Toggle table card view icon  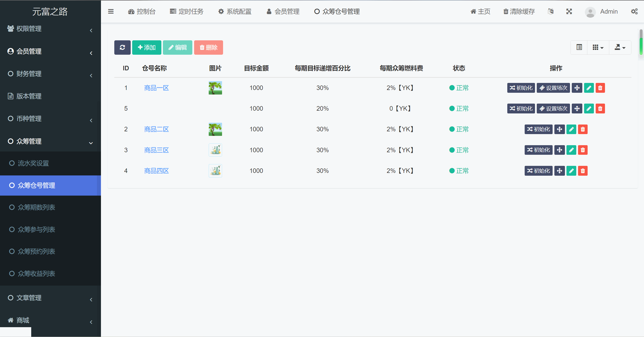579,47
